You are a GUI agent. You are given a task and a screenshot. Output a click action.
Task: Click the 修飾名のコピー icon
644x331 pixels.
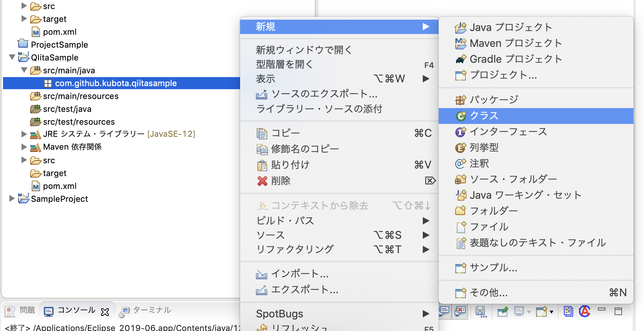262,149
